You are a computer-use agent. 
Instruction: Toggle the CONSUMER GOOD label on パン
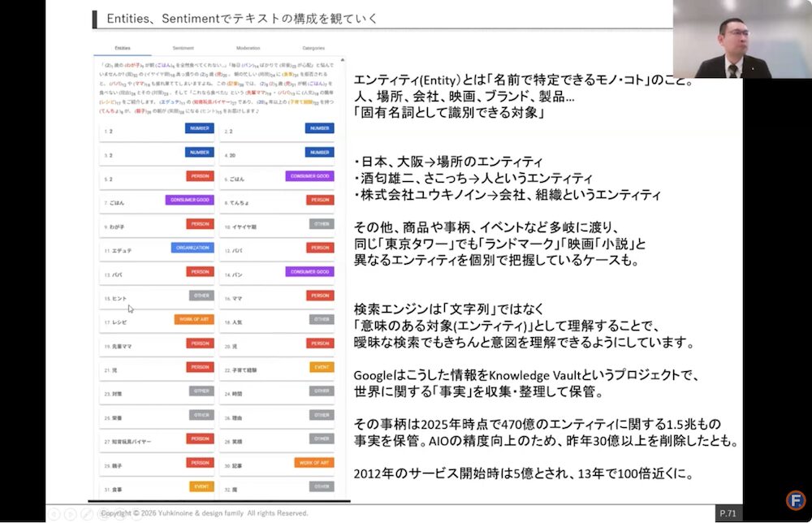(x=309, y=271)
